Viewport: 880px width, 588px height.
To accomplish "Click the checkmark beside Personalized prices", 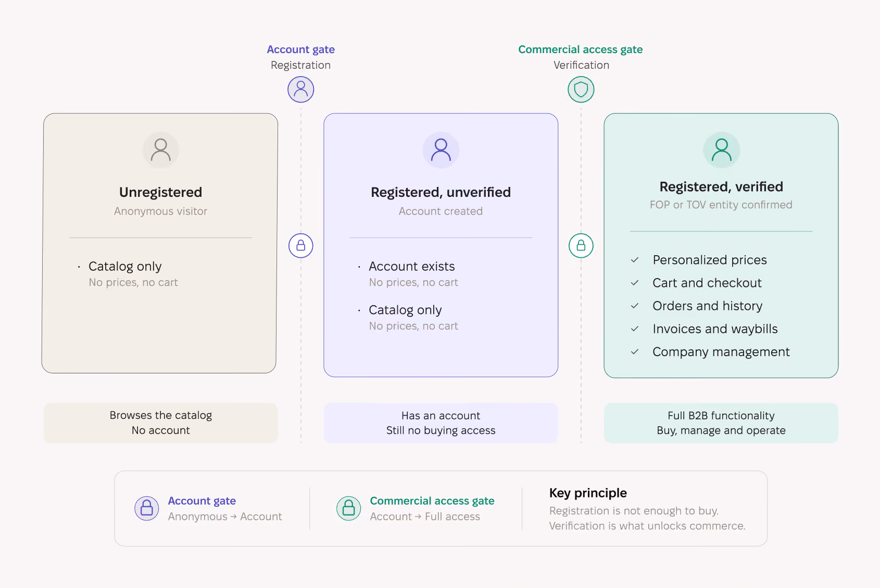I will click(x=635, y=260).
